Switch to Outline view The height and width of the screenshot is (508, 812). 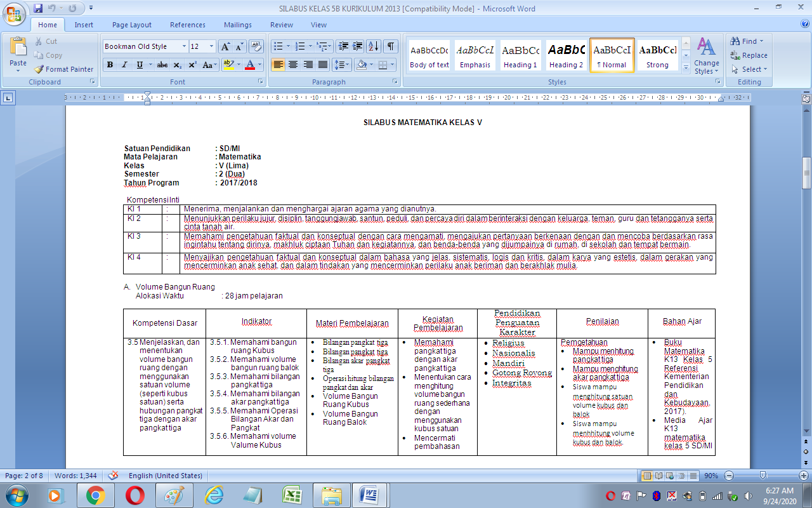click(x=681, y=476)
